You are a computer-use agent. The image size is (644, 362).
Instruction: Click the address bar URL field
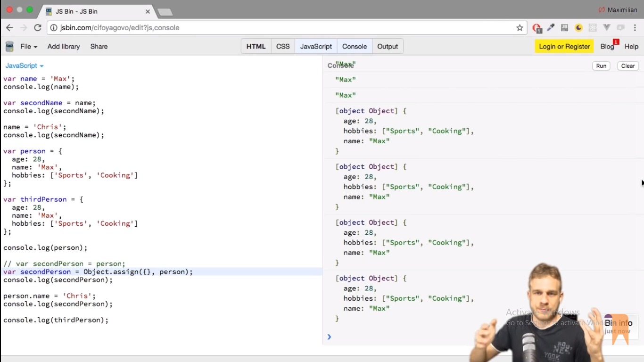[287, 28]
